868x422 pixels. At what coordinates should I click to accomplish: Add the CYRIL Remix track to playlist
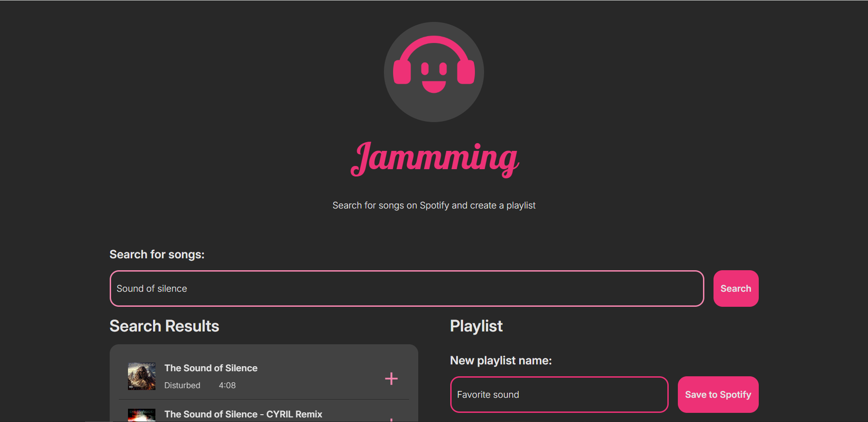click(391, 419)
